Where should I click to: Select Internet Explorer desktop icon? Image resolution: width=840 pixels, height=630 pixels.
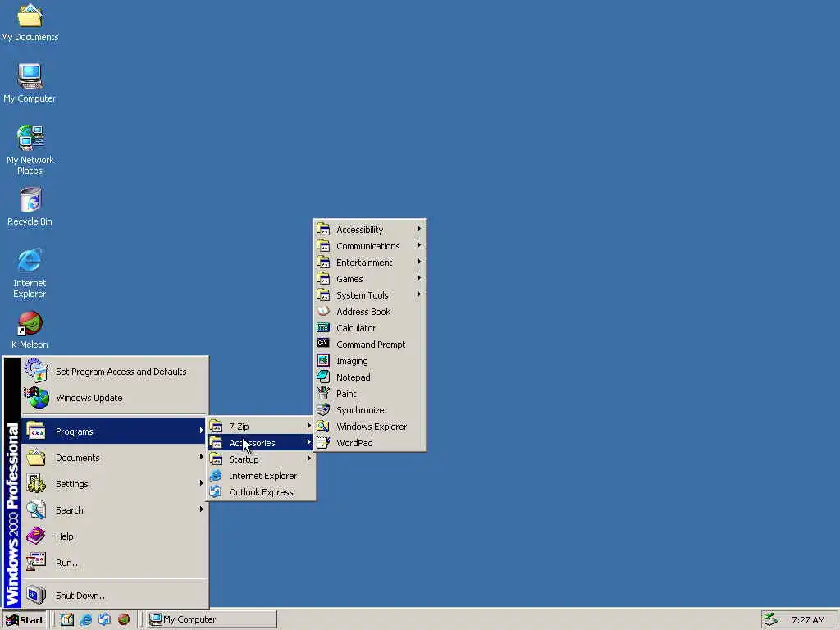(30, 273)
